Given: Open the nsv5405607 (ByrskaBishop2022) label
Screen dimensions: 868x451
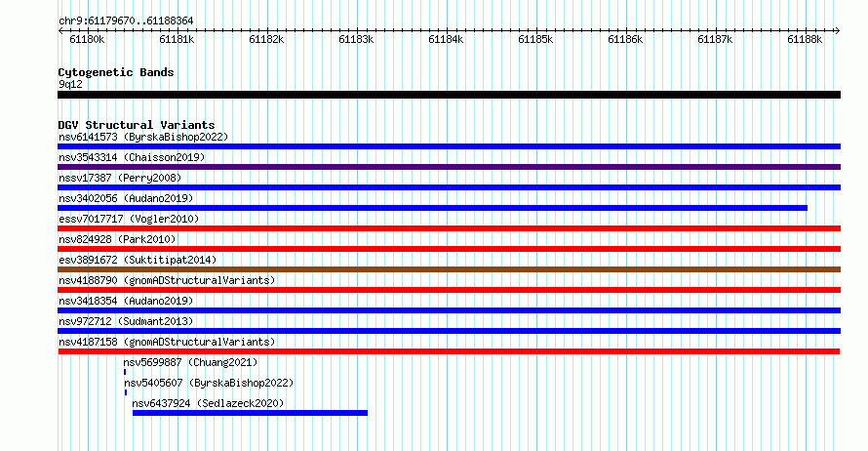Looking at the screenshot, I should 209,383.
